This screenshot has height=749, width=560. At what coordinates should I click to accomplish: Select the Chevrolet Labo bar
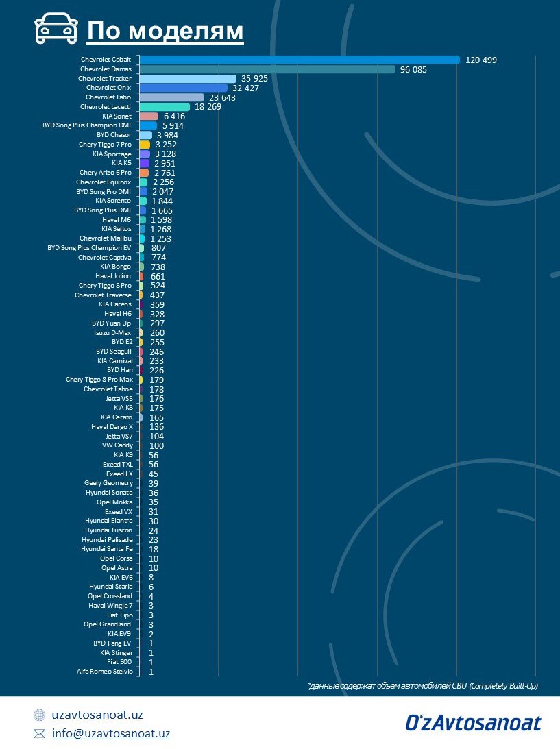click(x=171, y=97)
